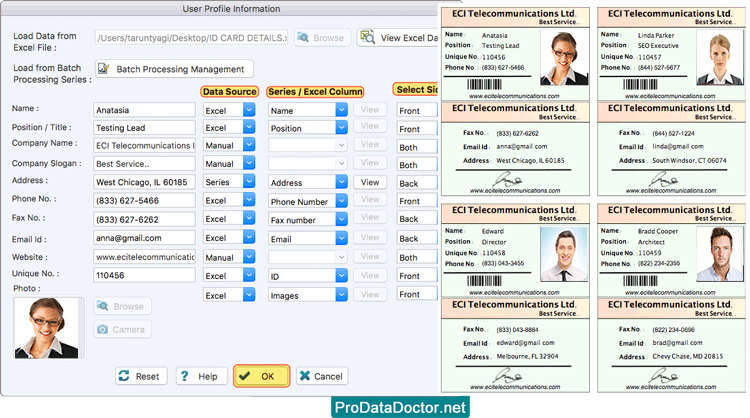Click the Browse button next to Excel file path

[322, 38]
